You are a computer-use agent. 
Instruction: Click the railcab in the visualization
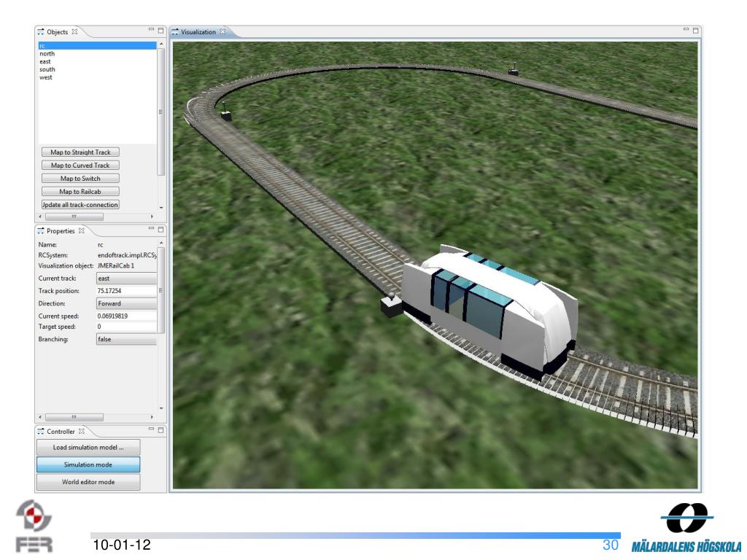click(489, 311)
